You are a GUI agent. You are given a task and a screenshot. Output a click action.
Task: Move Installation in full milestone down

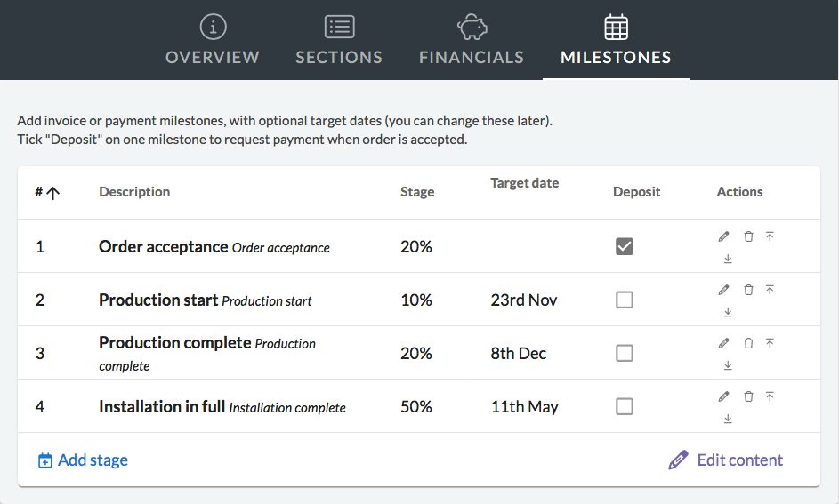(x=728, y=419)
